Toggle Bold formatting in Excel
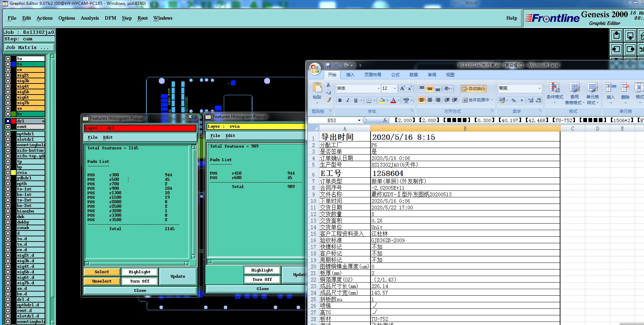644x325 pixels. [x=340, y=100]
